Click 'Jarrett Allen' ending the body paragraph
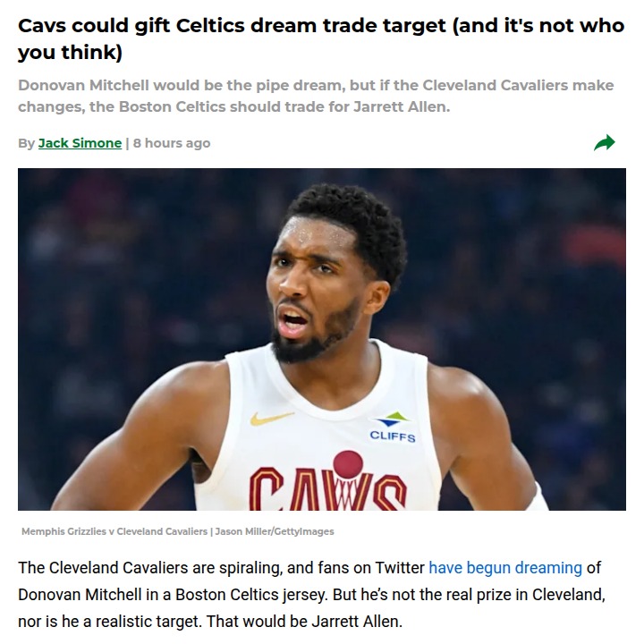644x644 pixels. tap(355, 622)
